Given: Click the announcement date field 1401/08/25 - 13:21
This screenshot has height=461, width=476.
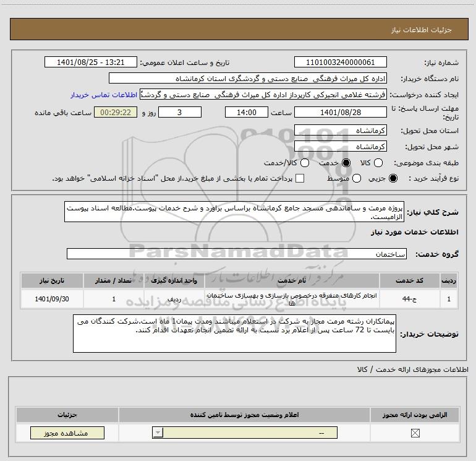Looking at the screenshot, I should (91, 62).
